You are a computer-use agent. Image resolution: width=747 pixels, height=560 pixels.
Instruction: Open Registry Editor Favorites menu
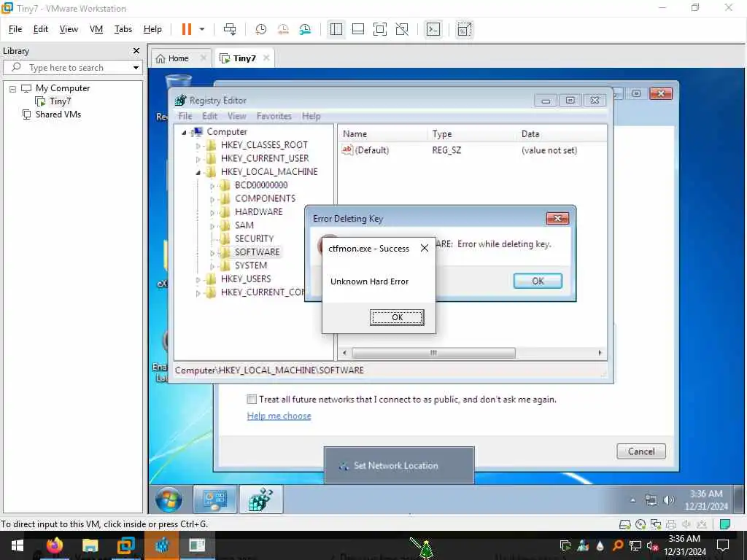[274, 116]
